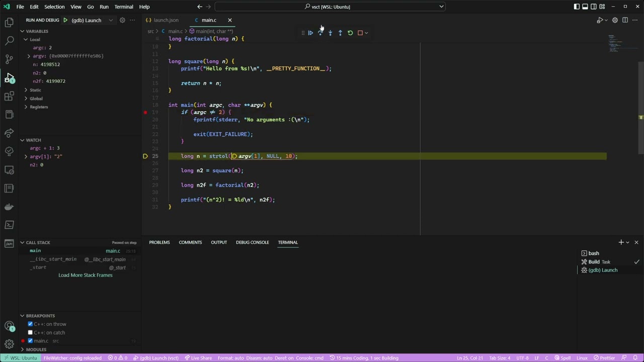Click Tab Size: 4 in status bar
This screenshot has width=644, height=362.
pos(500,358)
